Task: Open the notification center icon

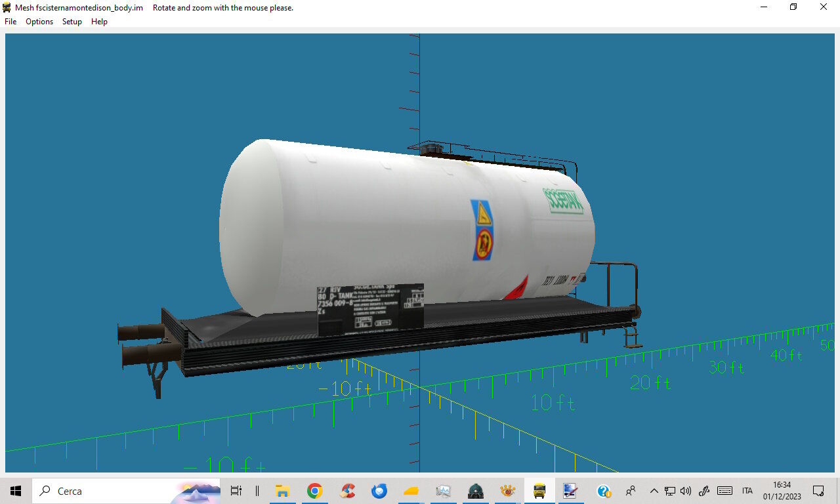Action: (x=818, y=491)
